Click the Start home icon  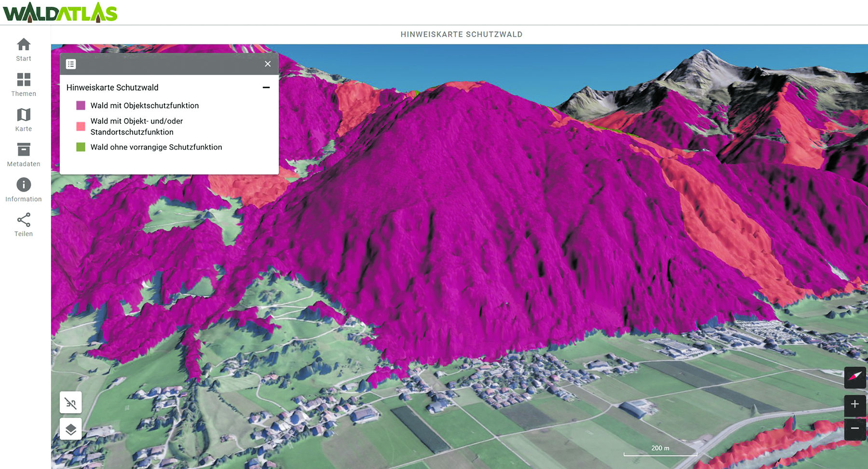coord(24,45)
